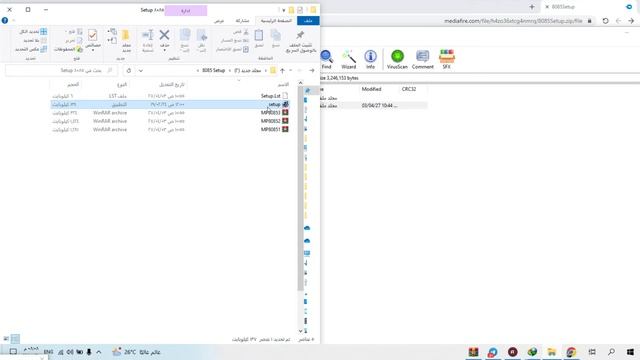This screenshot has height=360, width=640.
Task: Click the Properties checkmark icon
Action: (93, 35)
